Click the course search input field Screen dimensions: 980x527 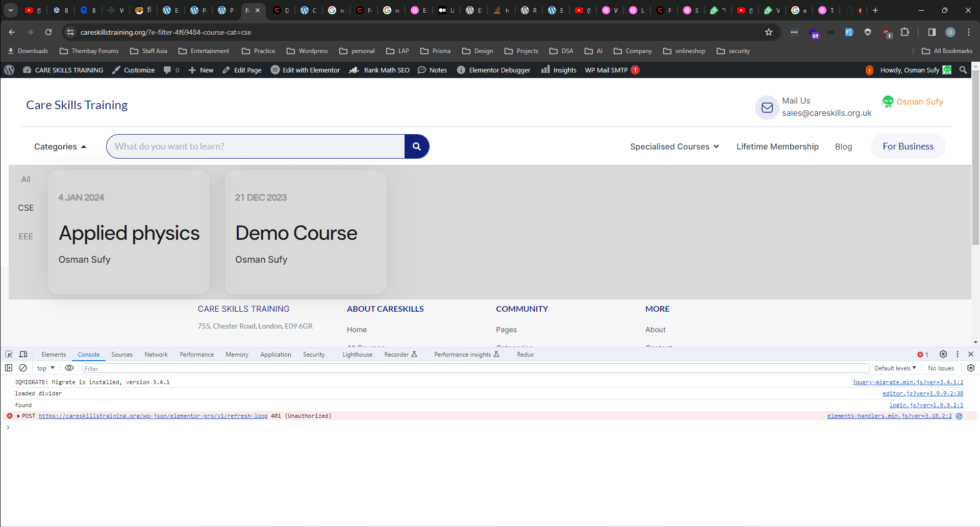255,146
